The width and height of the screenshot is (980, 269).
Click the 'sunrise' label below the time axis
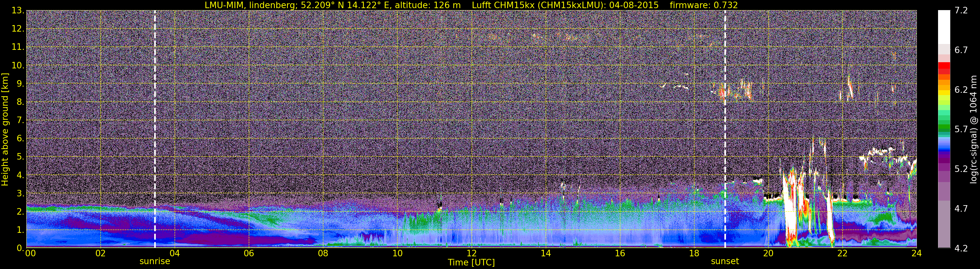155,262
